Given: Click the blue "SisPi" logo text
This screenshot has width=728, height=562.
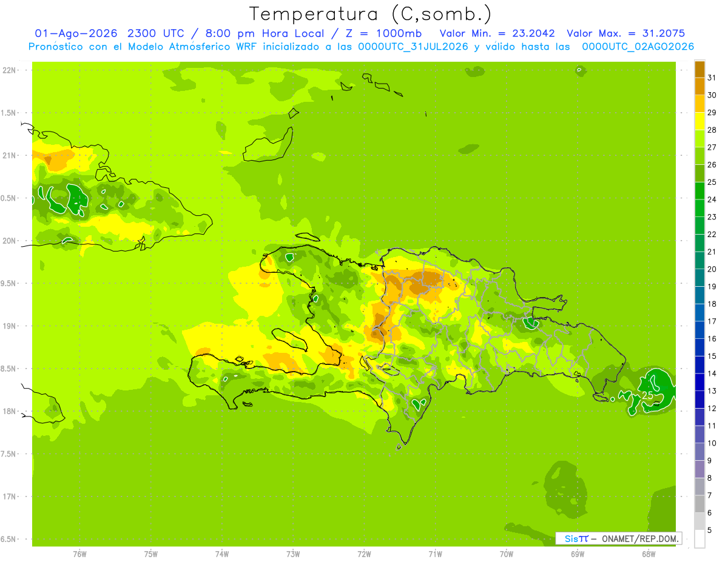Looking at the screenshot, I should pyautogui.click(x=576, y=538).
